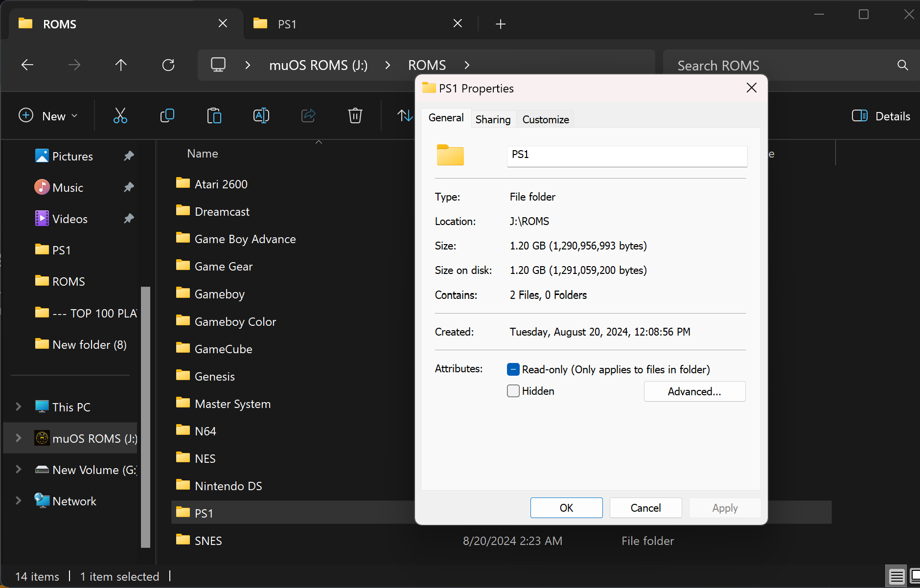The image size is (920, 588).
Task: Click the search magnifier icon
Action: tap(903, 65)
